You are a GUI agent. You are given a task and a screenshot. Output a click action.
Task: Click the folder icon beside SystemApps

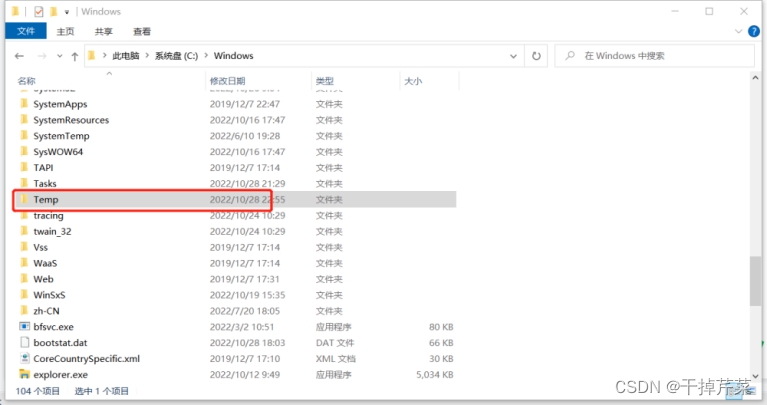tap(24, 104)
